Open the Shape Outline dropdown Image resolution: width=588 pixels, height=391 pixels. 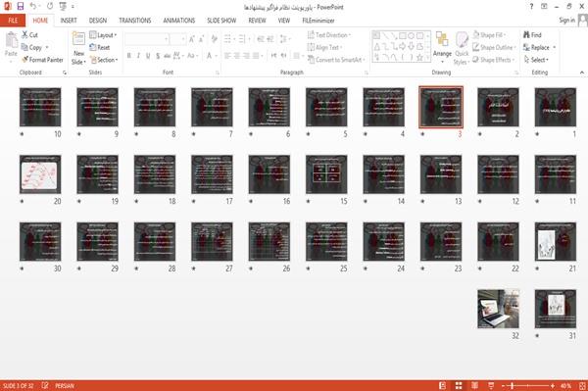click(495, 47)
